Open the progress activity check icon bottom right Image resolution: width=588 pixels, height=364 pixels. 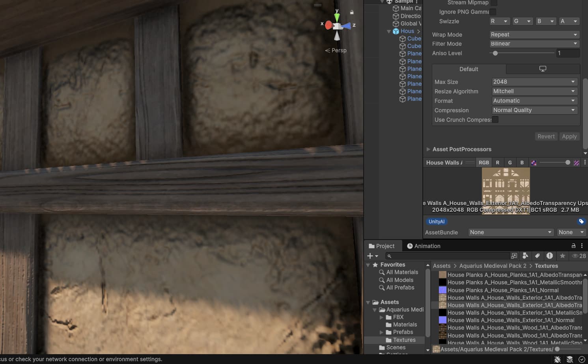coord(581,359)
